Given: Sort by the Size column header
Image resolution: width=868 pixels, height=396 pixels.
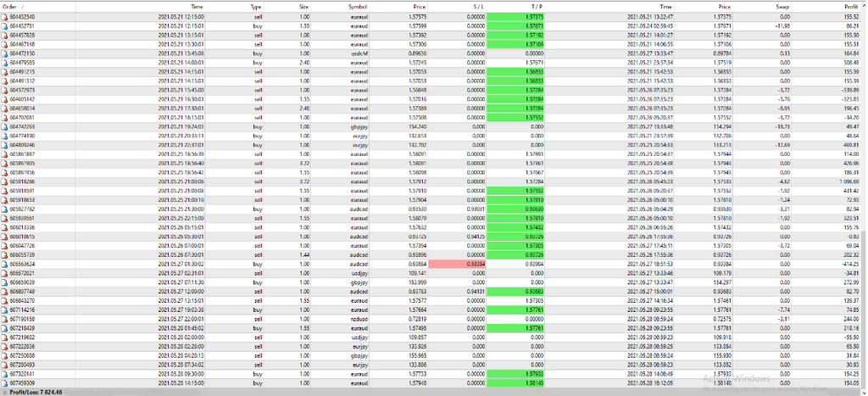Looking at the screenshot, I should tap(304, 7).
